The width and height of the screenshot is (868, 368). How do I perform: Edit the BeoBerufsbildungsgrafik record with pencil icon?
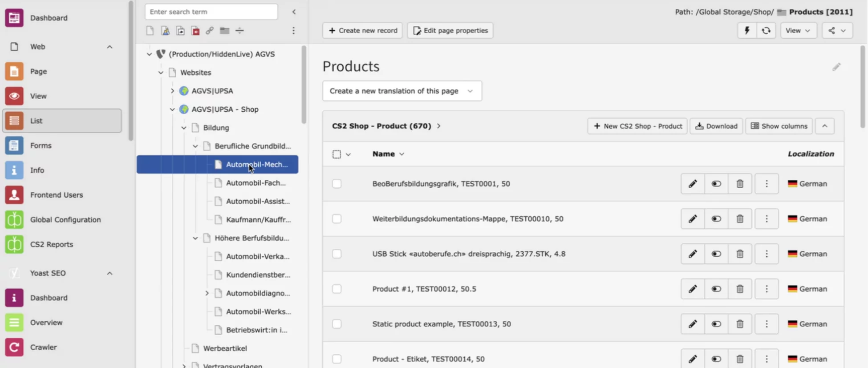pyautogui.click(x=693, y=184)
